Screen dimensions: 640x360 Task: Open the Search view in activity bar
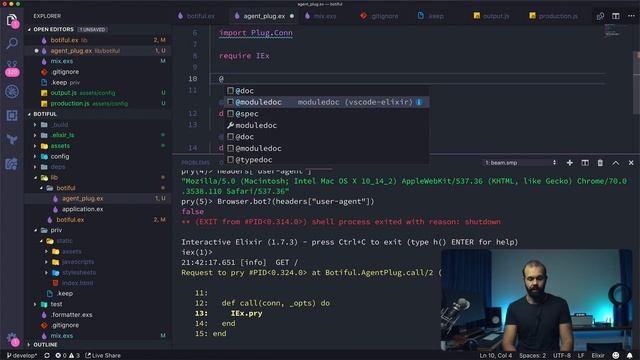pyautogui.click(x=12, y=43)
